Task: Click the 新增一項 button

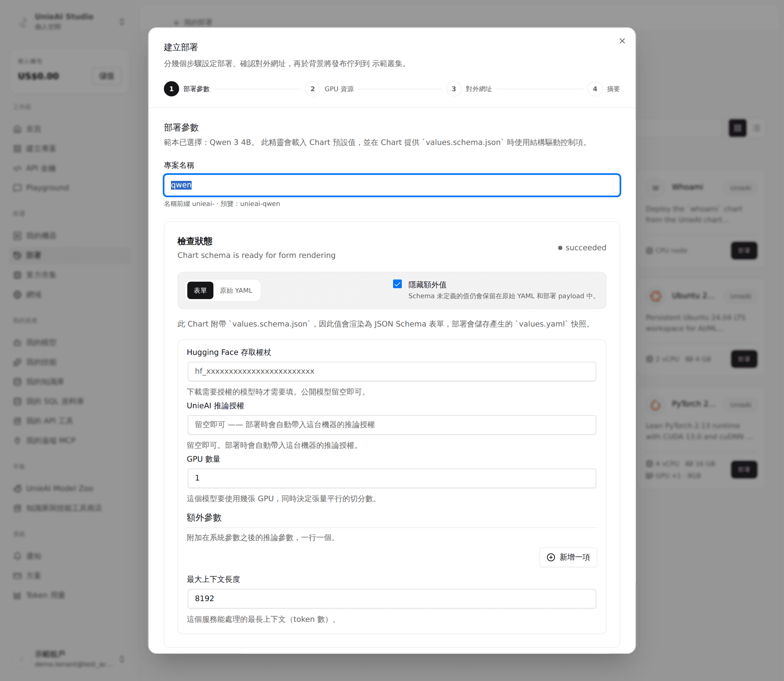Action: [x=568, y=557]
